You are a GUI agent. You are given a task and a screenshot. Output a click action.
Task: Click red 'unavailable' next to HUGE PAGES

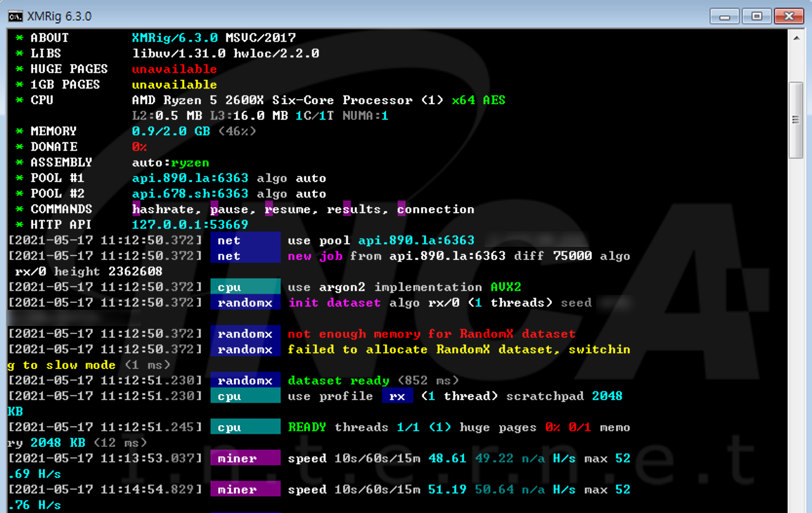175,69
